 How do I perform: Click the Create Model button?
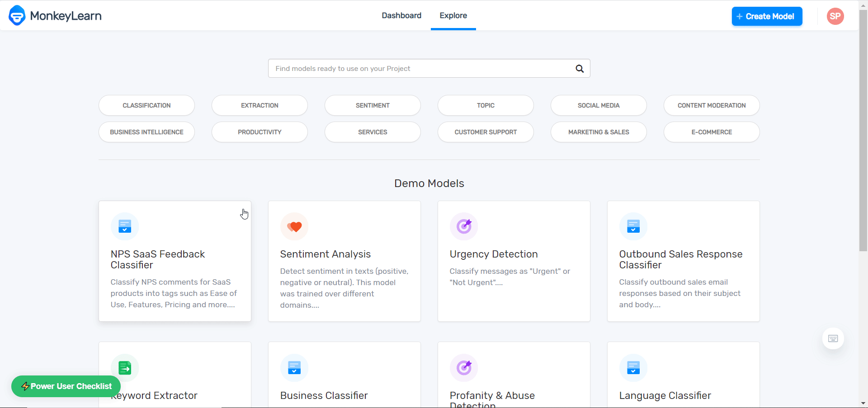tap(767, 16)
